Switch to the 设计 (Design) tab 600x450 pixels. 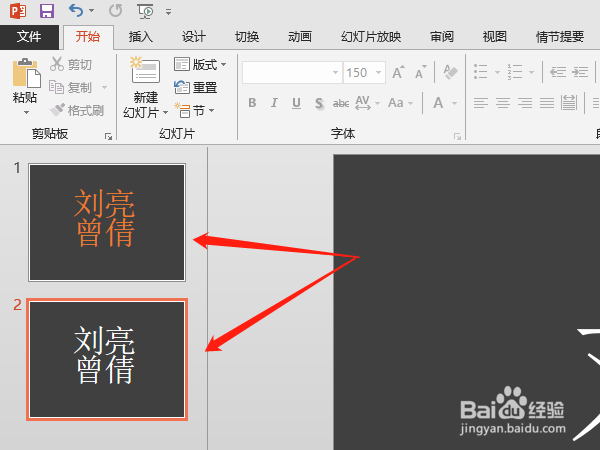pyautogui.click(x=194, y=37)
